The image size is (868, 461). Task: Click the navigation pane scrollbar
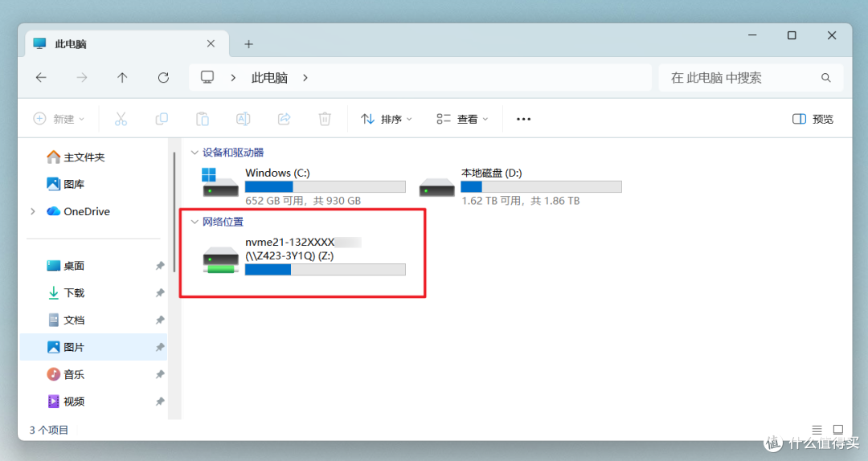174,212
